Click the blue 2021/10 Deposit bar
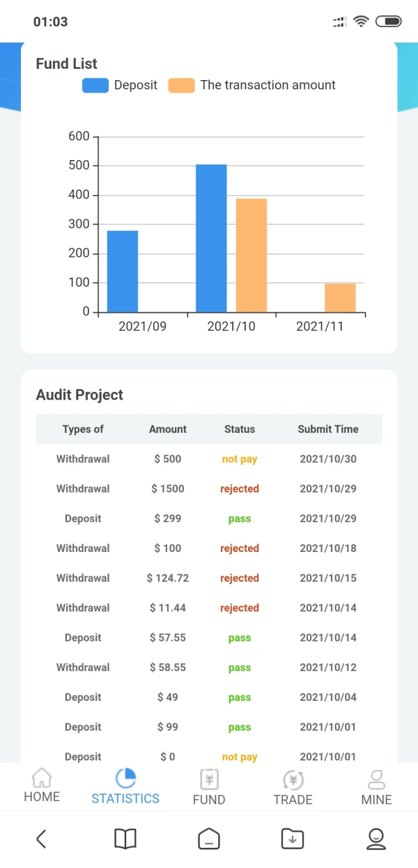This screenshot has width=418, height=868. (x=211, y=238)
